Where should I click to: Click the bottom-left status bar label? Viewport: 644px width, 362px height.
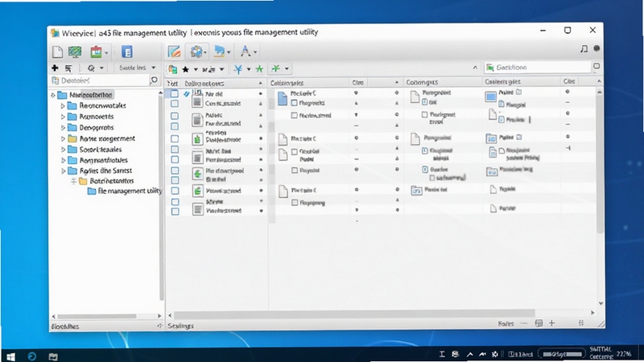[65, 327]
